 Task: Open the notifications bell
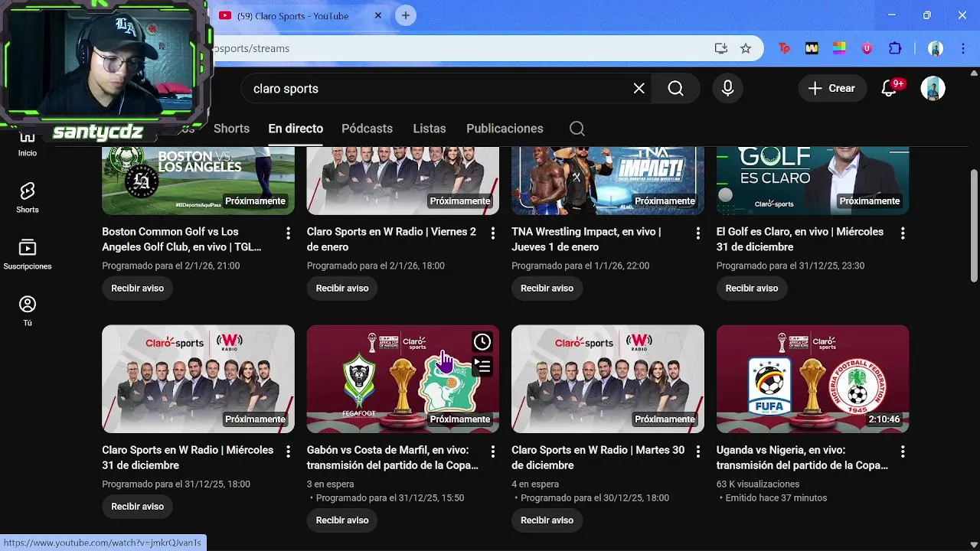click(889, 89)
